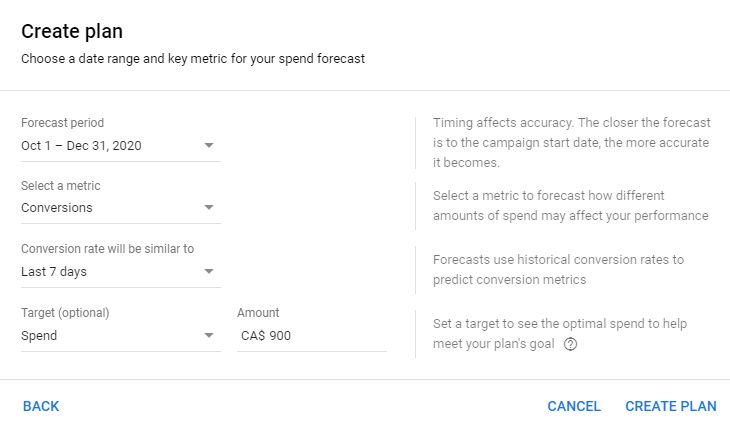Open the 'Spend' target selection
Screen dimensions: 730x425
(40, 336)
